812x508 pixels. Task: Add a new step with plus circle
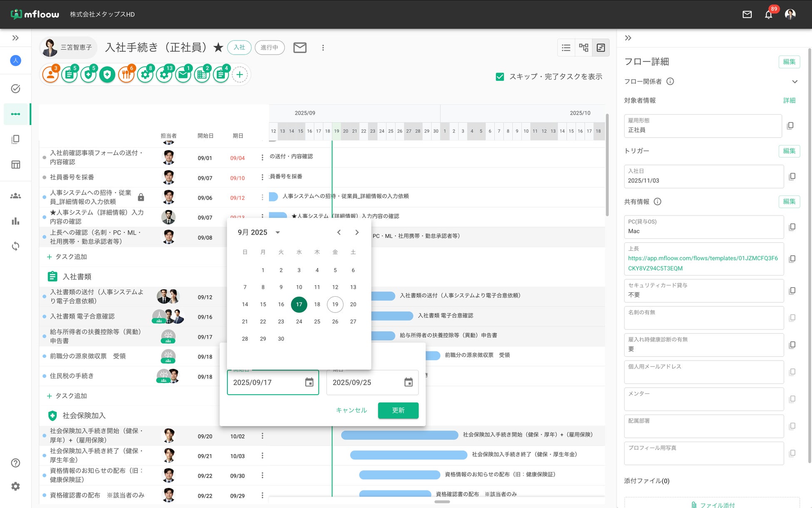(x=240, y=75)
